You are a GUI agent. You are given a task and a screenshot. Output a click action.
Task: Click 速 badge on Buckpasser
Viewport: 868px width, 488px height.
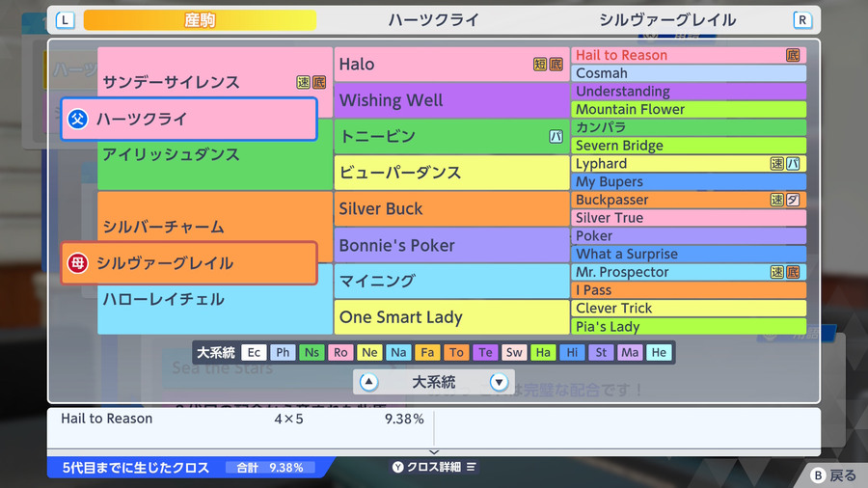[777, 200]
